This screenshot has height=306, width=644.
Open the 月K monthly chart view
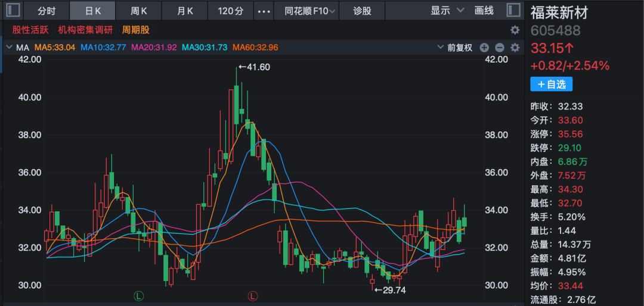point(185,11)
